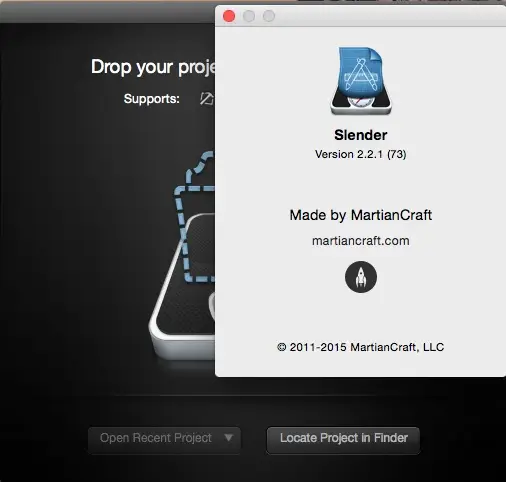Image resolution: width=506 pixels, height=482 pixels.
Task: Click the MartianCraft rocket logo icon
Action: [361, 277]
